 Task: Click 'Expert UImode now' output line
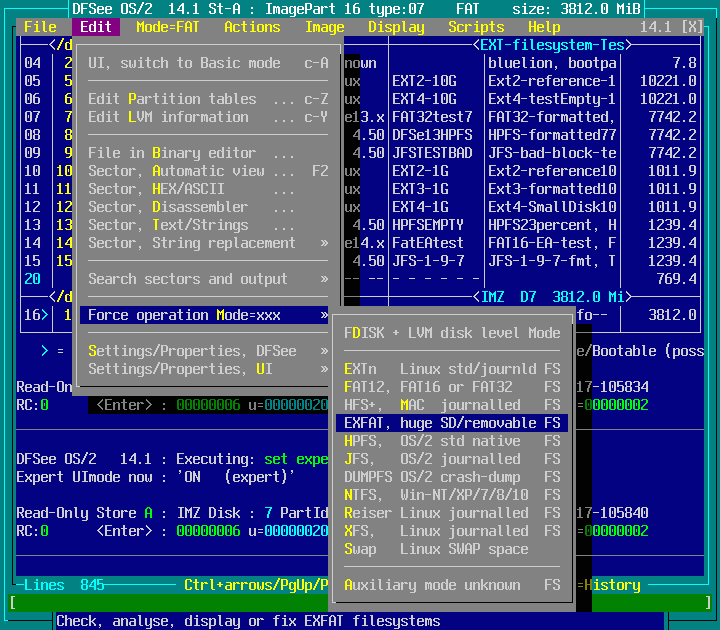155,477
